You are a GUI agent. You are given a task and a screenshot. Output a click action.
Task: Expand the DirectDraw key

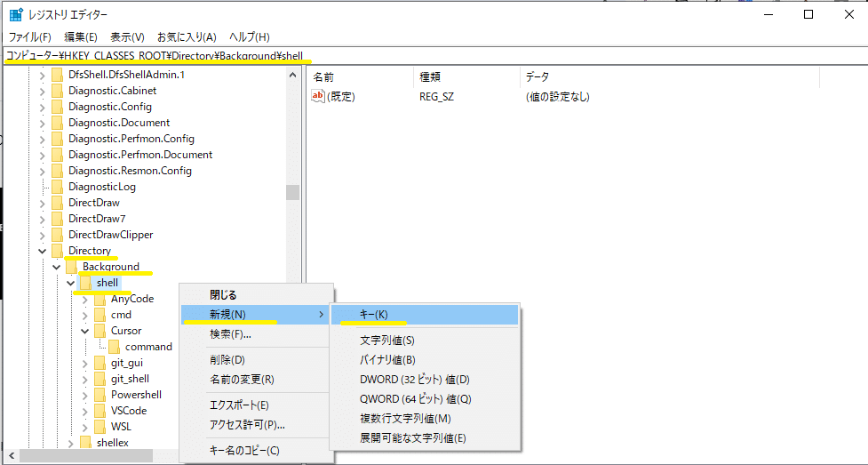point(42,204)
